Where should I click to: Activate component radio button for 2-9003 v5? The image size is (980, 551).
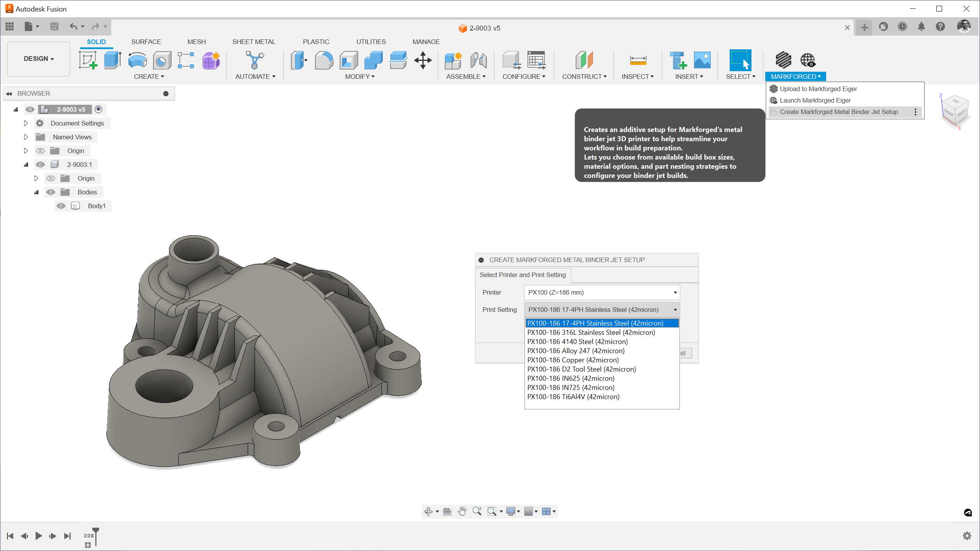pos(98,109)
